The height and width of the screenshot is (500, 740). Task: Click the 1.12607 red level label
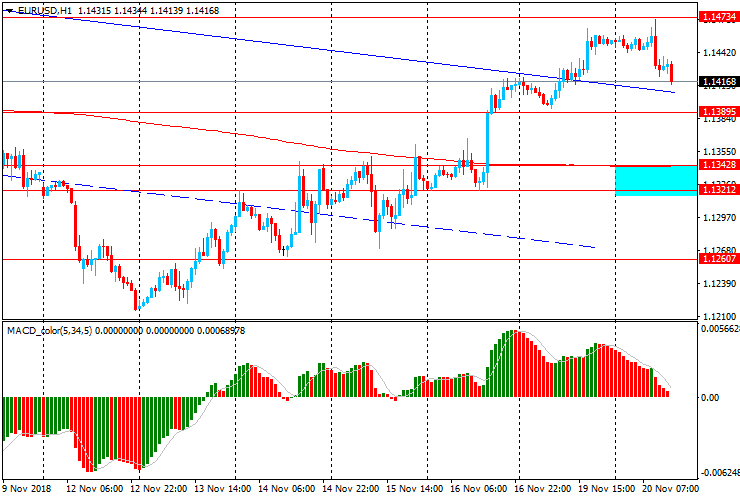pyautogui.click(x=719, y=259)
